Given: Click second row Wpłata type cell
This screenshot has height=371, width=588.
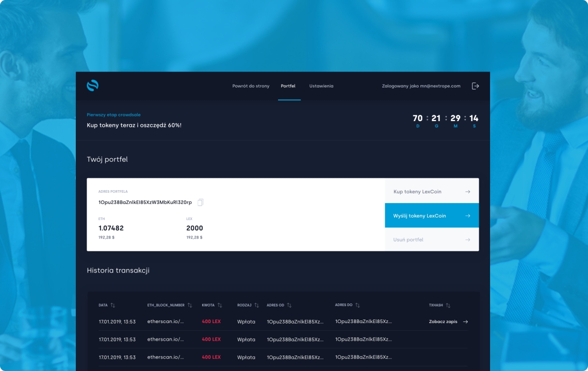Looking at the screenshot, I should (246, 340).
